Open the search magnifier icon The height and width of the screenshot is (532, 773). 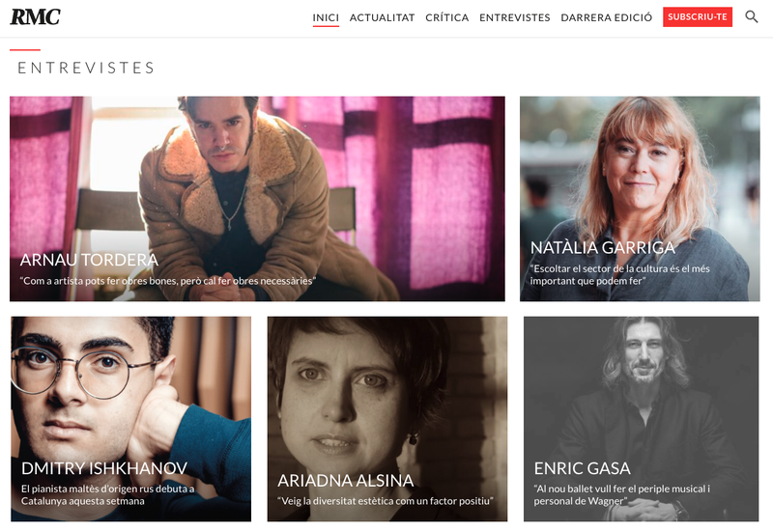pyautogui.click(x=752, y=16)
